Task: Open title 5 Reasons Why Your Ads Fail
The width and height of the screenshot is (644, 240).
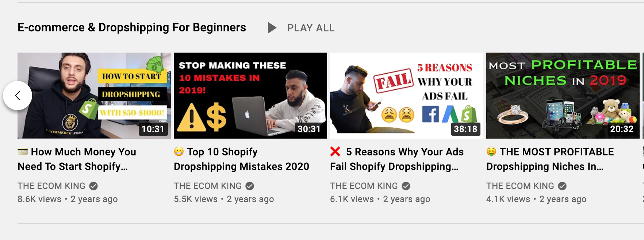Action: click(x=397, y=159)
